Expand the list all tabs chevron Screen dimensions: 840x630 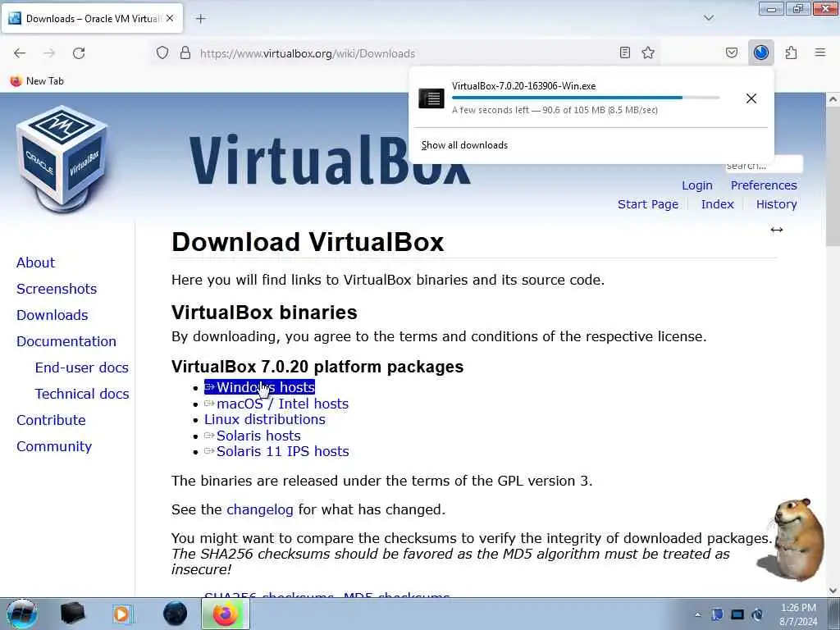point(709,18)
